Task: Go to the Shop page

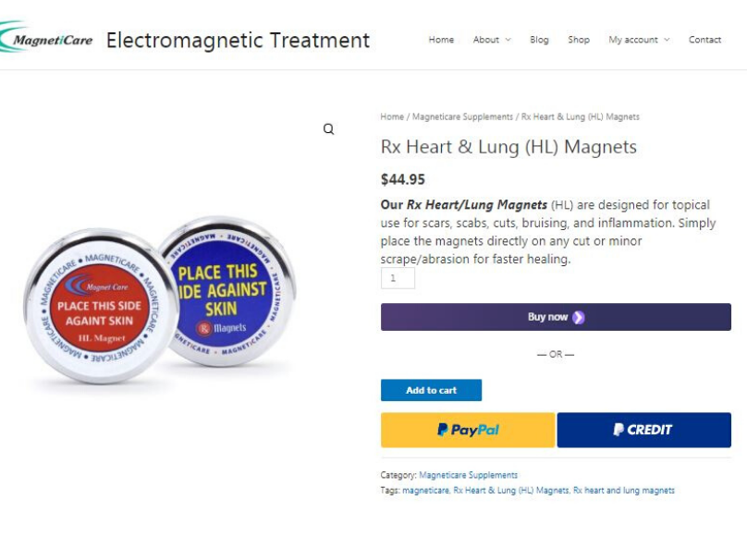Action: pyautogui.click(x=579, y=40)
